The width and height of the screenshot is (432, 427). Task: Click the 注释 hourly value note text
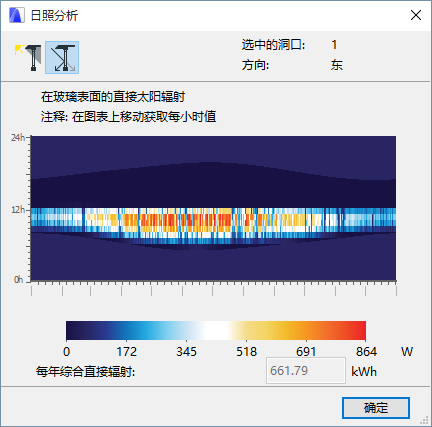click(128, 117)
